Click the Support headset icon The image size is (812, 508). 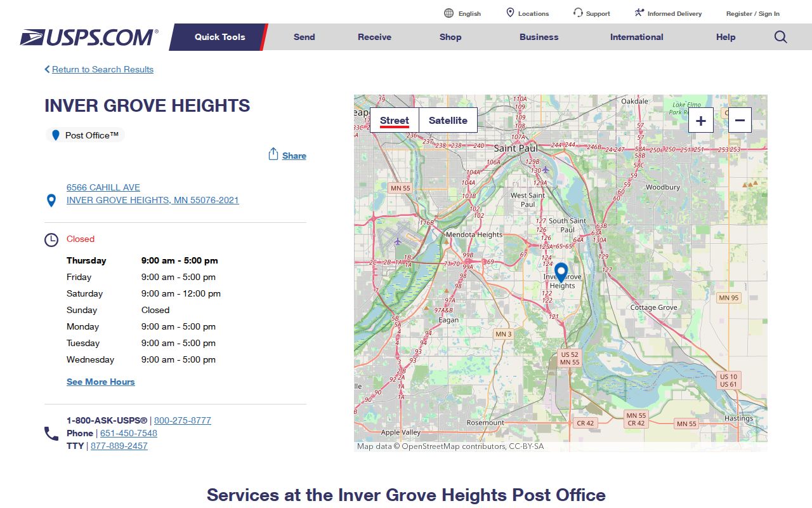578,13
